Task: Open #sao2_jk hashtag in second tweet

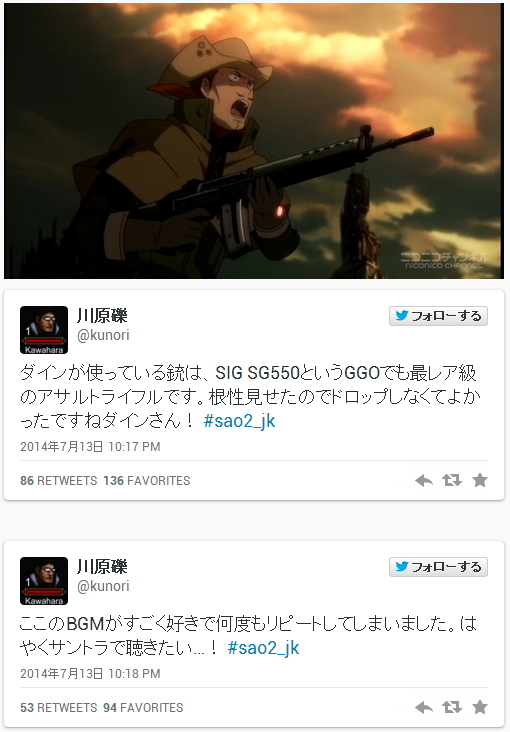Action: point(263,648)
